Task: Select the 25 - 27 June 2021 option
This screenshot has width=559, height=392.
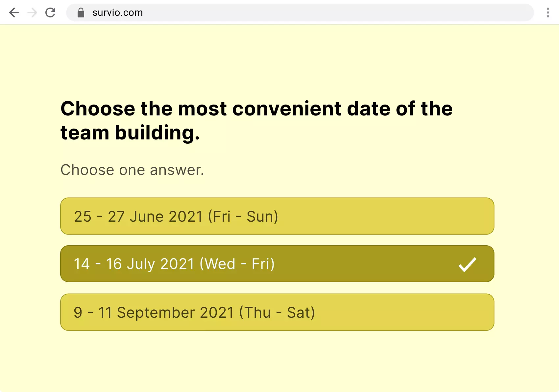Action: 277,216
